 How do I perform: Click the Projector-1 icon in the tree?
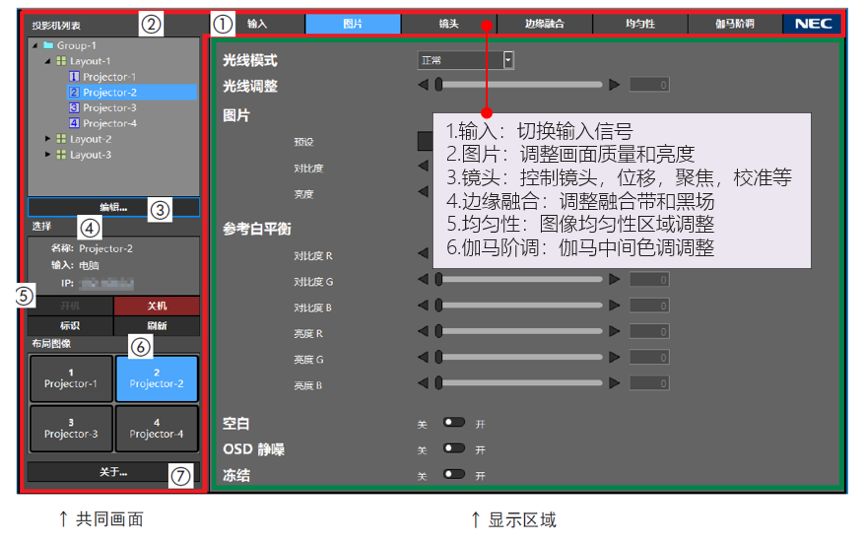[x=74, y=77]
